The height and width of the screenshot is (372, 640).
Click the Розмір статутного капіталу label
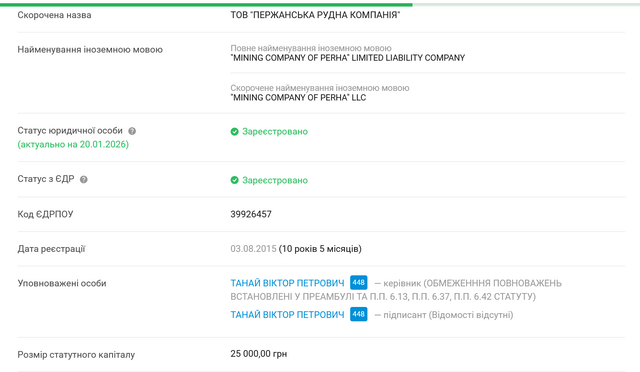(x=76, y=355)
